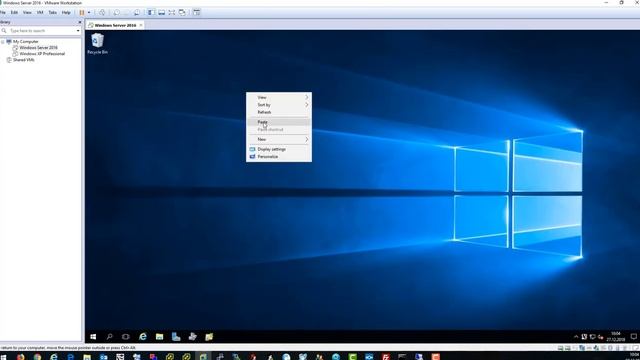Choose Paste from the context menu

(279, 122)
